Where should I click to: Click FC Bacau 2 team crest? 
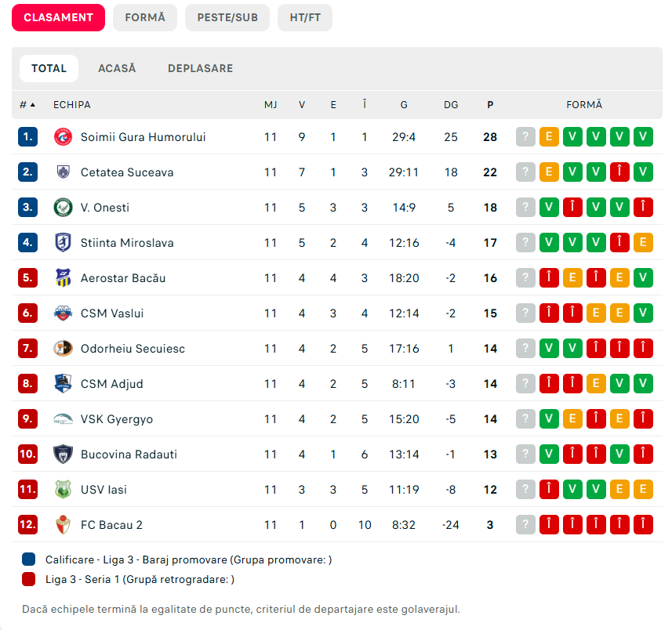[x=63, y=525]
